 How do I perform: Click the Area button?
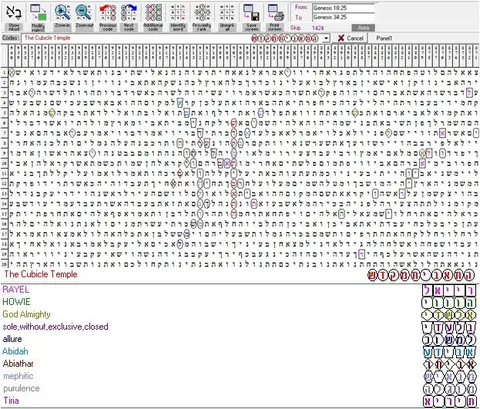click(x=363, y=28)
